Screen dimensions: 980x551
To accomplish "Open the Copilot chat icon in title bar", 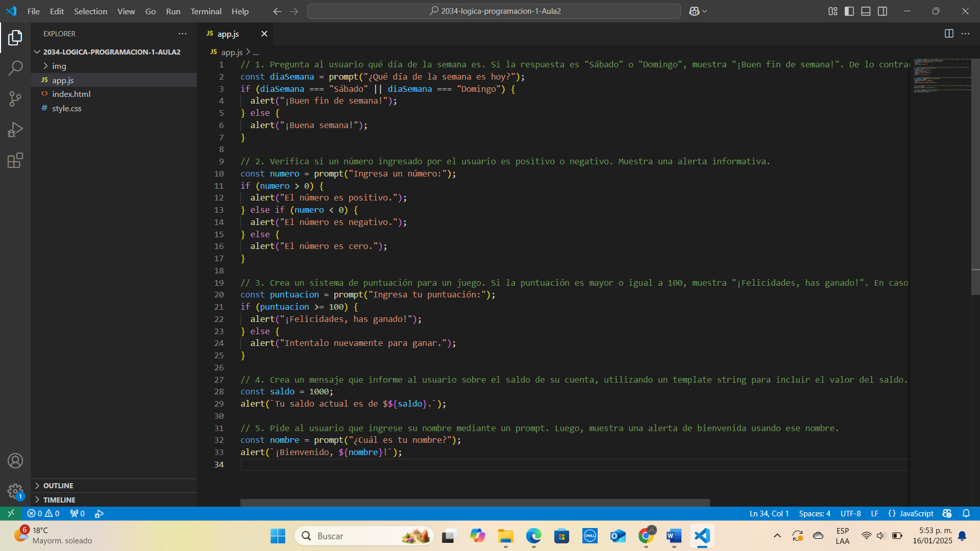I will coord(694,11).
